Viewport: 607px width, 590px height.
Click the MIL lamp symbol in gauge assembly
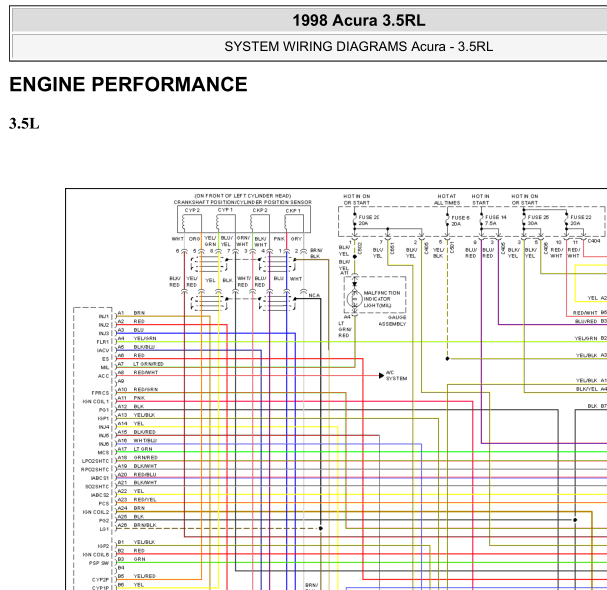point(354,299)
